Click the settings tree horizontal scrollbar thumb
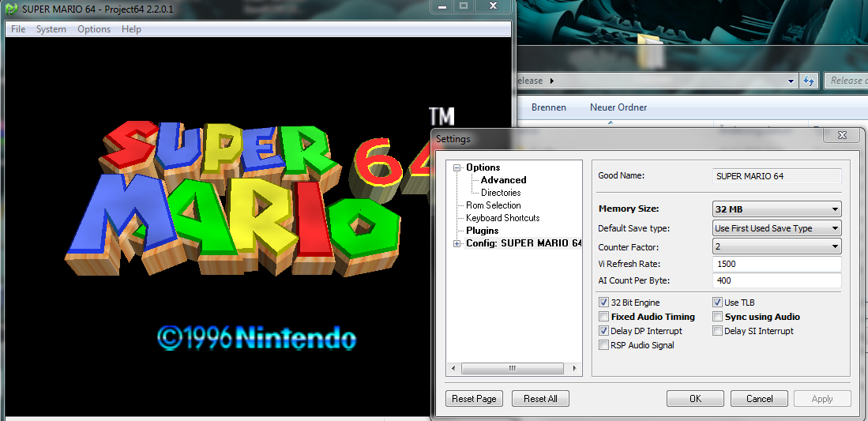 (x=512, y=368)
